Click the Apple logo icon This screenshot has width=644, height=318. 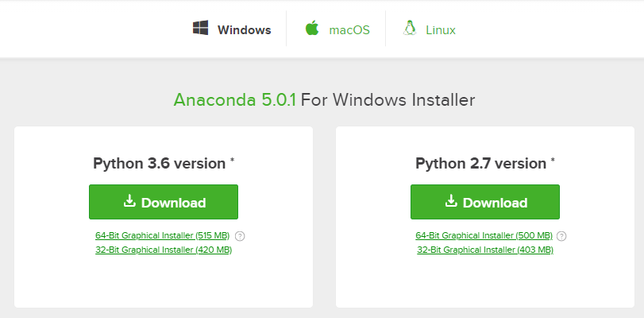tap(312, 29)
